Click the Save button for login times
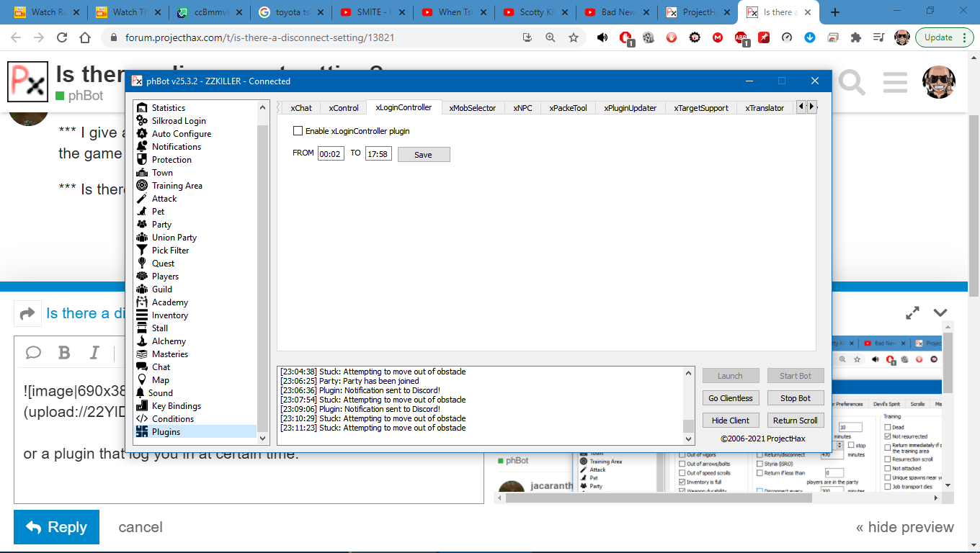The height and width of the screenshot is (553, 980). tap(423, 154)
